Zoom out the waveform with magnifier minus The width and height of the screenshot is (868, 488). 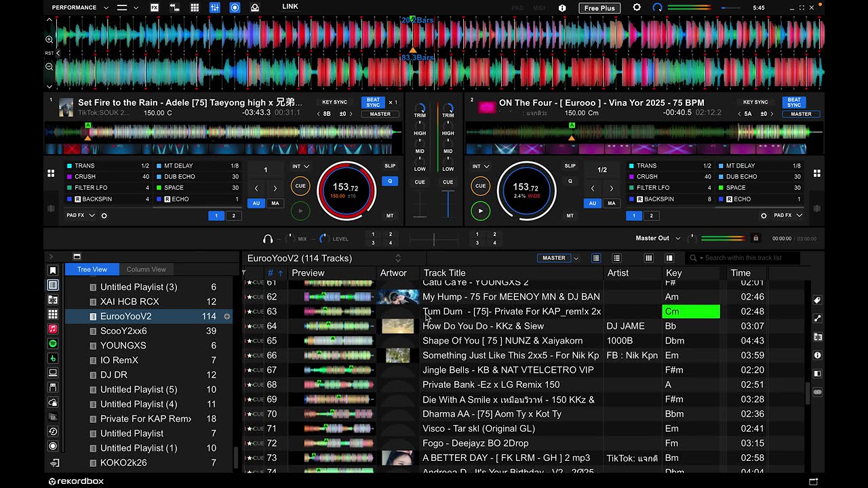pos(50,66)
